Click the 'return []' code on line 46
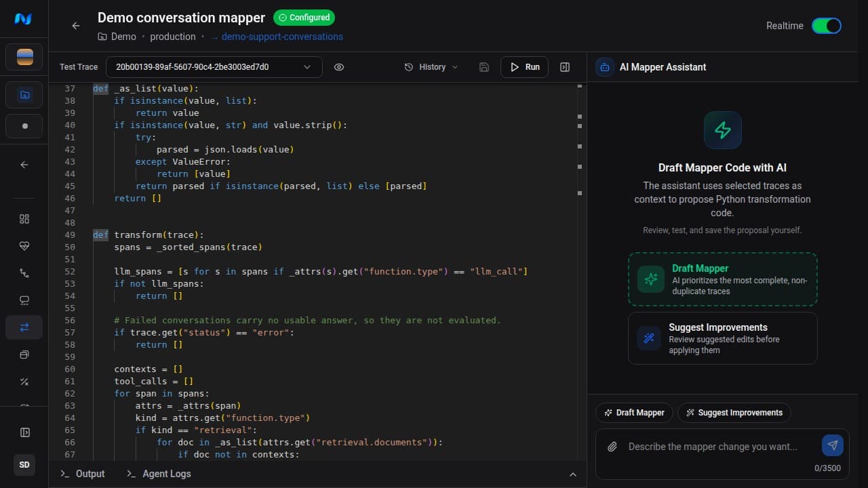The width and height of the screenshot is (868, 488). (x=138, y=199)
